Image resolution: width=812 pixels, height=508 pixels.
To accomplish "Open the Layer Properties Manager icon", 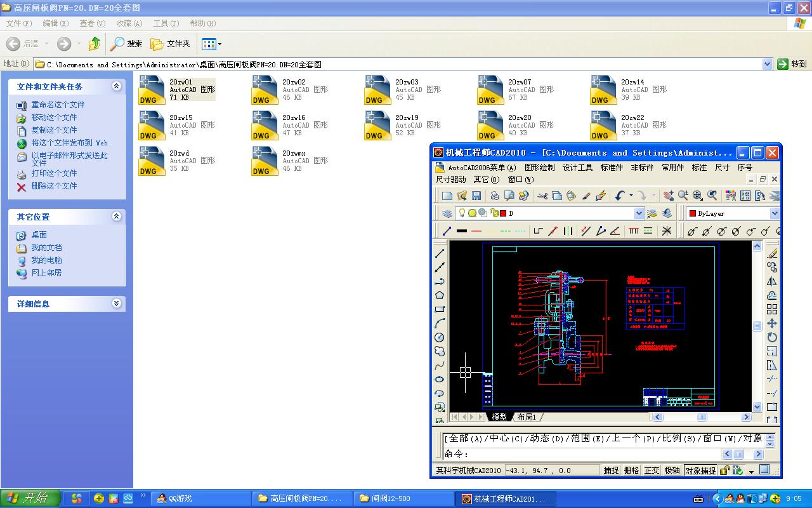I will coord(447,213).
